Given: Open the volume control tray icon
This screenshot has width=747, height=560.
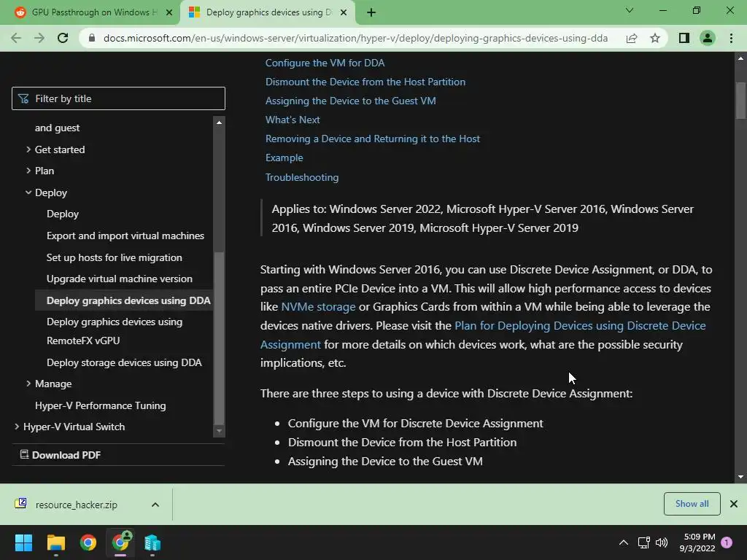Looking at the screenshot, I should click(662, 542).
